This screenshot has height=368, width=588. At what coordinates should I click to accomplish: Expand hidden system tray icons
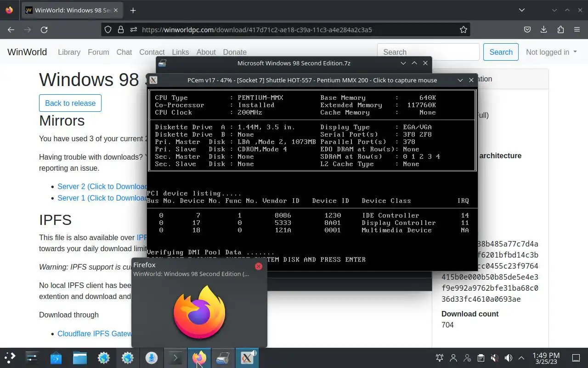point(521,358)
